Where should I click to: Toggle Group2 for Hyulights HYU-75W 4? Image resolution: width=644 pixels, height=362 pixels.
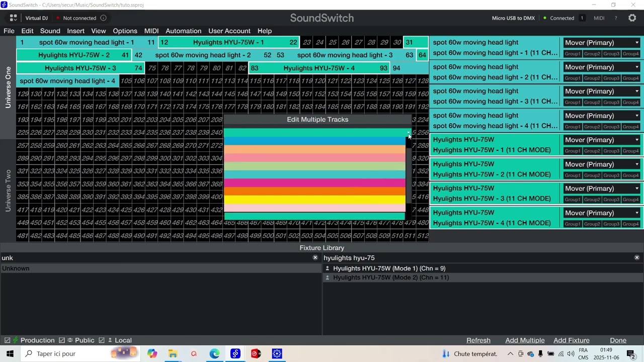pos(592,224)
